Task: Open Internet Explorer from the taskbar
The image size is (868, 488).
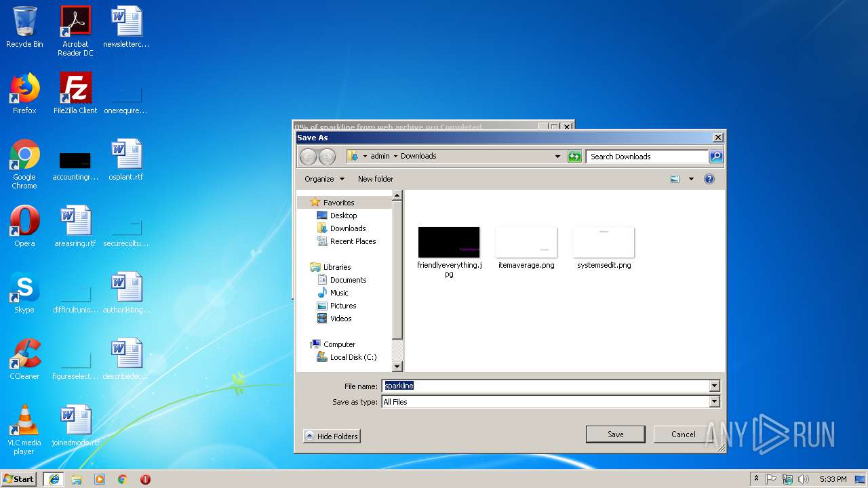Action: coord(54,479)
